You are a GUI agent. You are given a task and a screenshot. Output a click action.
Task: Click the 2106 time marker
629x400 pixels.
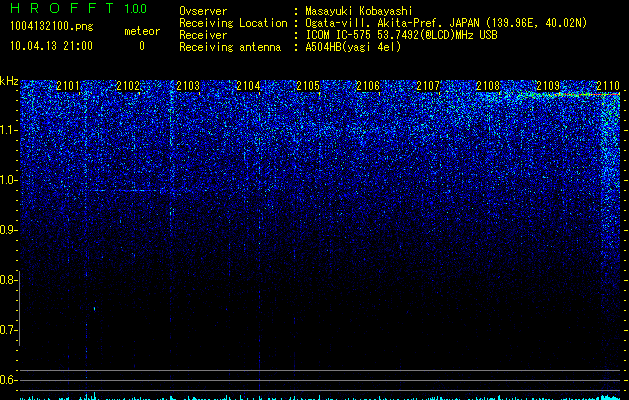point(368,86)
